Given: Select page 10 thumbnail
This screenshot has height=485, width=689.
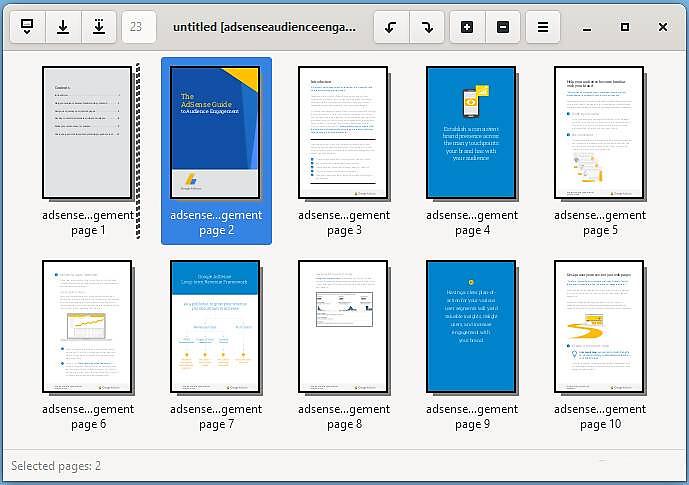Looking at the screenshot, I should click(x=599, y=326).
